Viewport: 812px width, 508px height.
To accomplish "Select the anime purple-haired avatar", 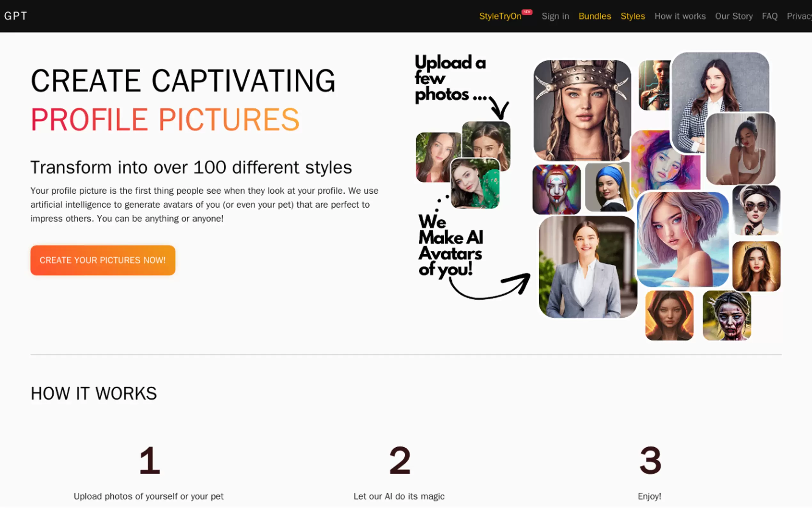I will pyautogui.click(x=682, y=239).
